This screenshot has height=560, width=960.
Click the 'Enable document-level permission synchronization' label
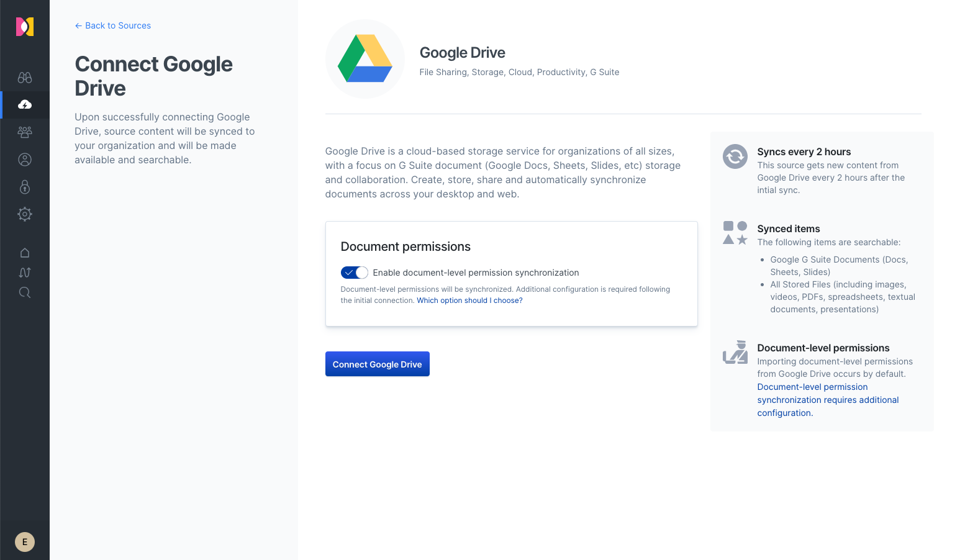476,273
